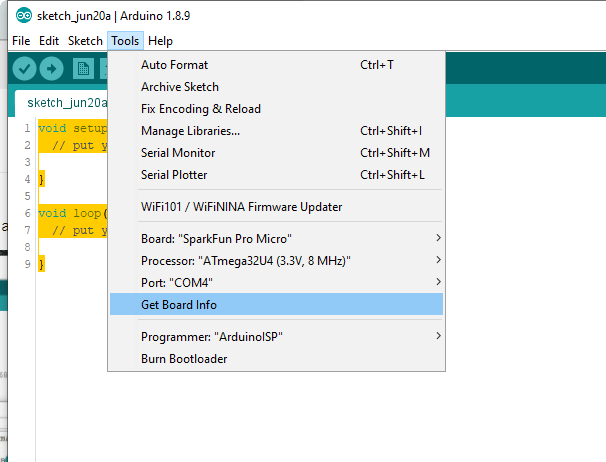Click the comment on code line 7
The width and height of the screenshot is (606, 462).
(x=80, y=230)
